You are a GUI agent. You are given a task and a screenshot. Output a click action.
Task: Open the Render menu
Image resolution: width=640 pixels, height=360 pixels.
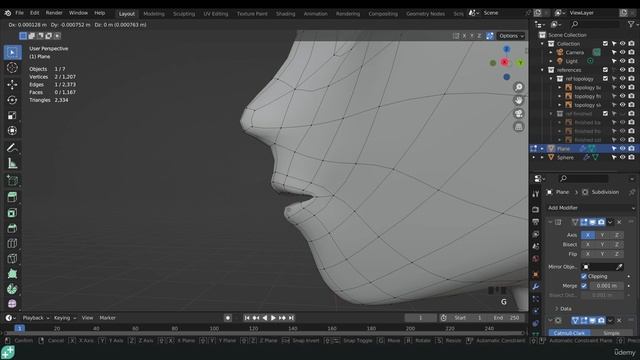(x=54, y=13)
